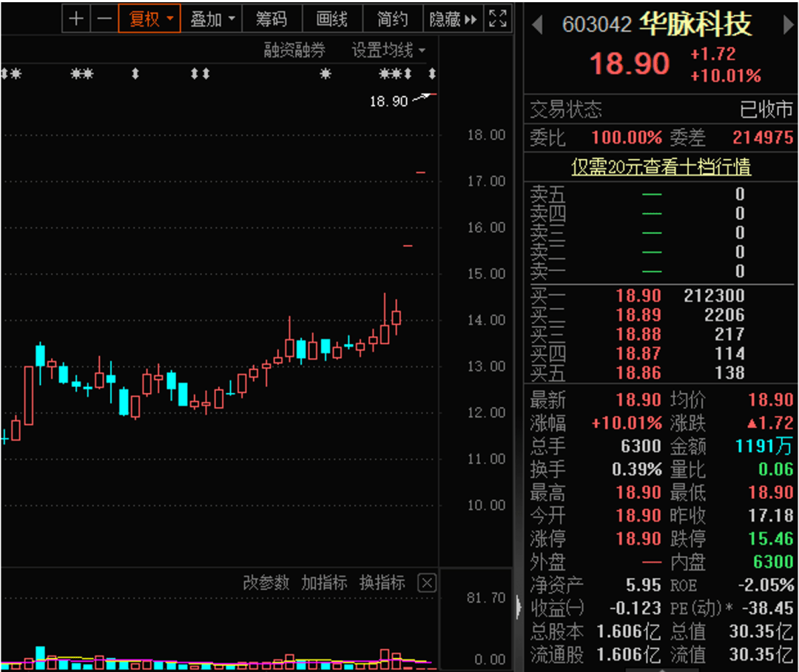Image resolution: width=799 pixels, height=672 pixels.
Task: Click the isolated star event marker above chart
Action: pos(326,74)
